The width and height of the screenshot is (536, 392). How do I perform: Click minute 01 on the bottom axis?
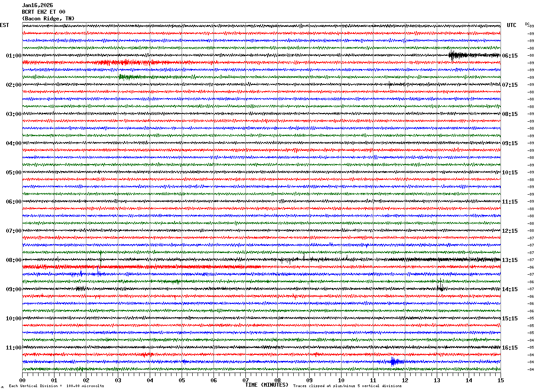pos(54,380)
